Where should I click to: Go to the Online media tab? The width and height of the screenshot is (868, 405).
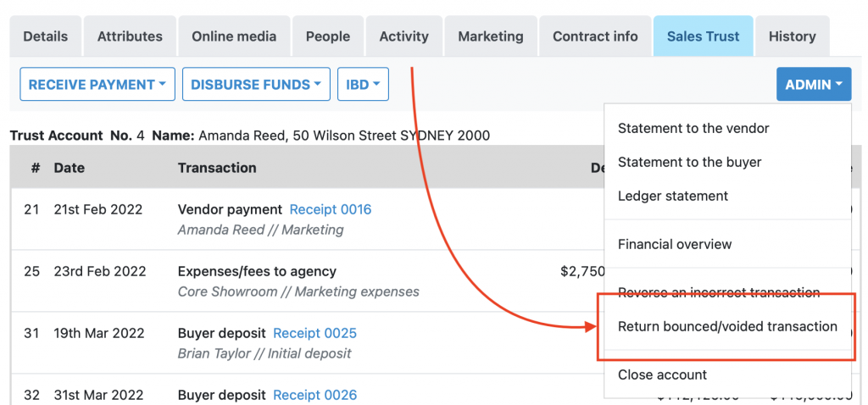pyautogui.click(x=234, y=36)
